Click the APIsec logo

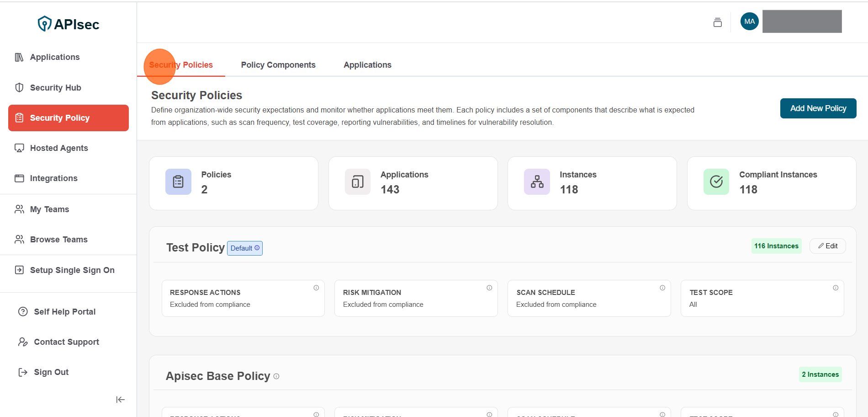tap(69, 24)
